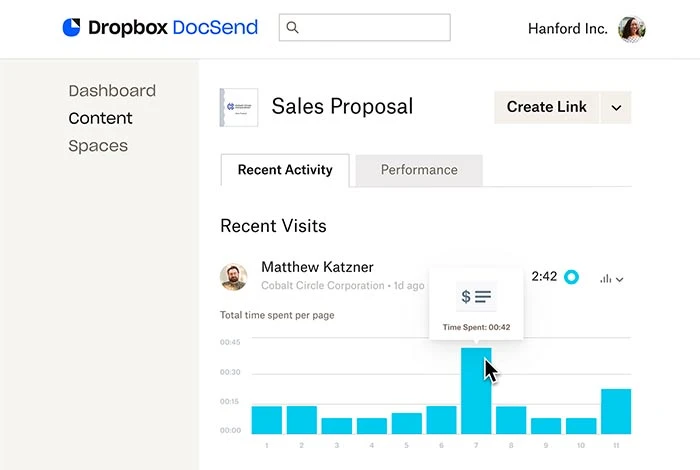
Task: Click the Dropbox DocSend logo icon
Action: pos(71,27)
